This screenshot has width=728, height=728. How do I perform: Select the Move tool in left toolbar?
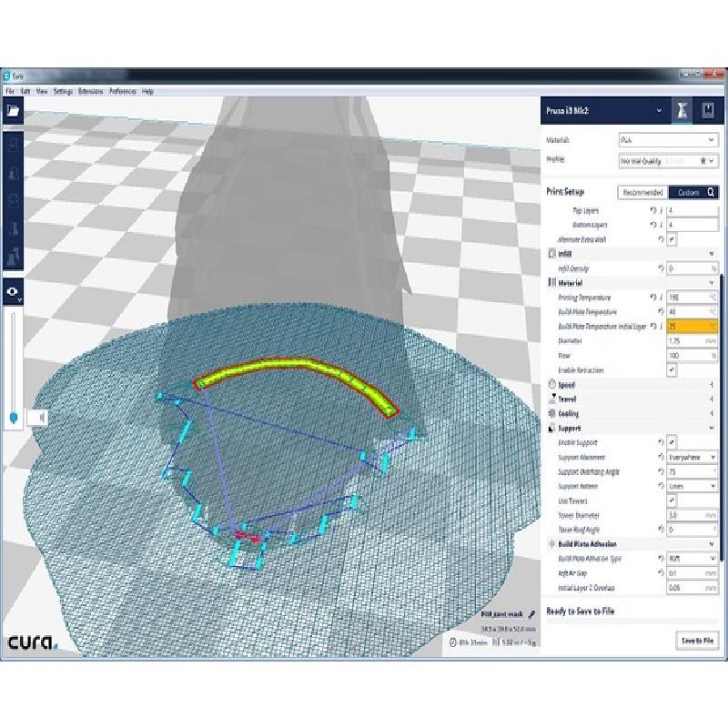(13, 146)
